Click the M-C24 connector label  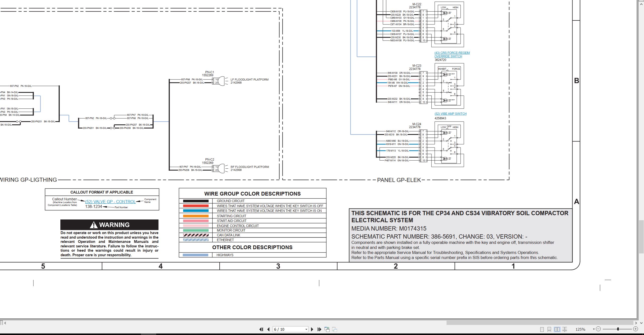coord(417,124)
